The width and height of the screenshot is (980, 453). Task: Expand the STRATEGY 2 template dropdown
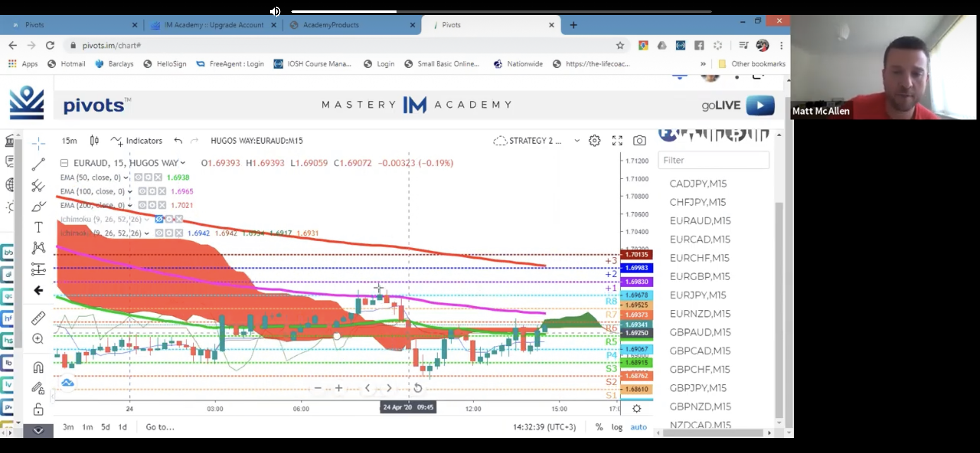577,141
